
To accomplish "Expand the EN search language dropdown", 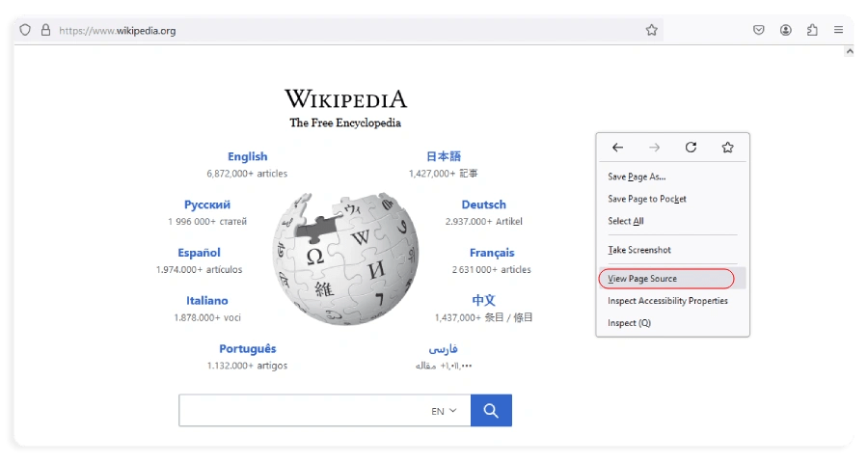I will (444, 411).
